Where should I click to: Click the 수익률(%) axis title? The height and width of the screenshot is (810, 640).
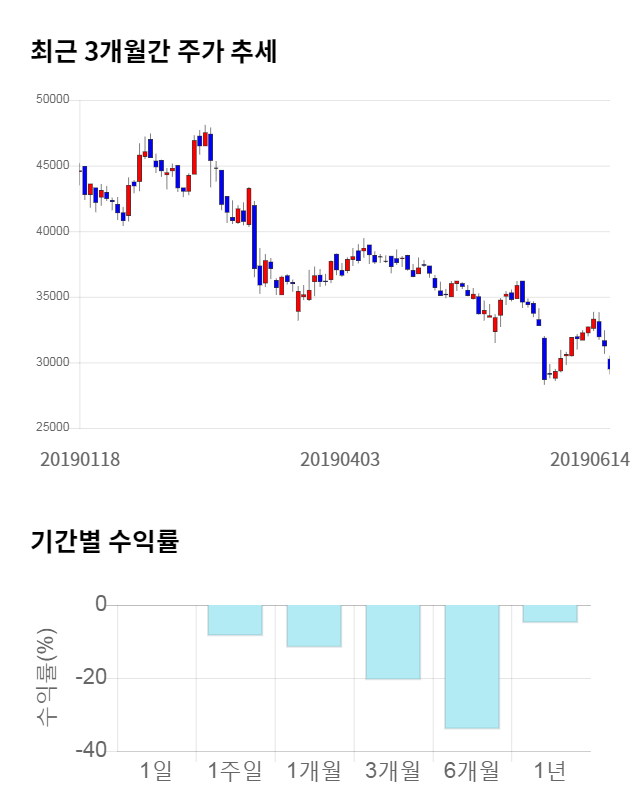click(x=46, y=678)
